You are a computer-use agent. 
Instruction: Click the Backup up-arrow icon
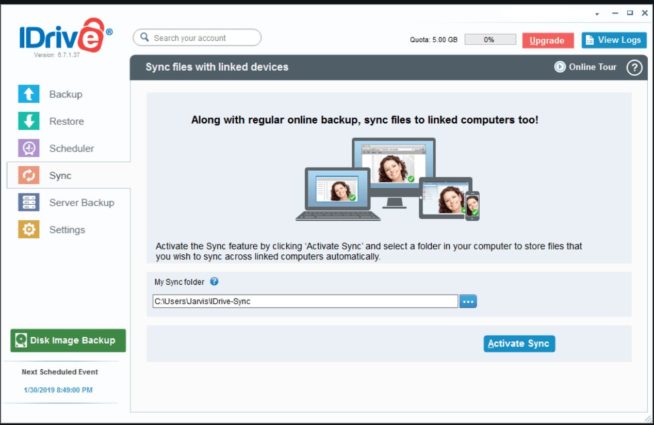coord(29,94)
